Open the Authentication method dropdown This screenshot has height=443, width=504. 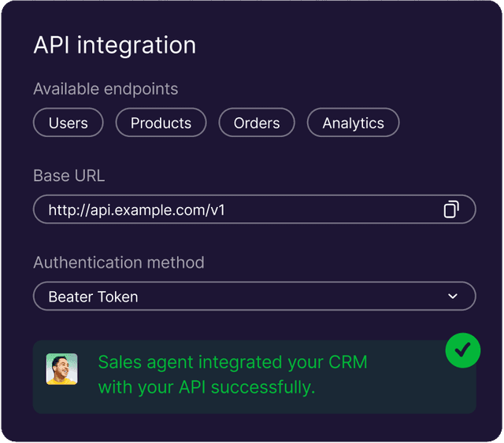pyautogui.click(x=254, y=297)
